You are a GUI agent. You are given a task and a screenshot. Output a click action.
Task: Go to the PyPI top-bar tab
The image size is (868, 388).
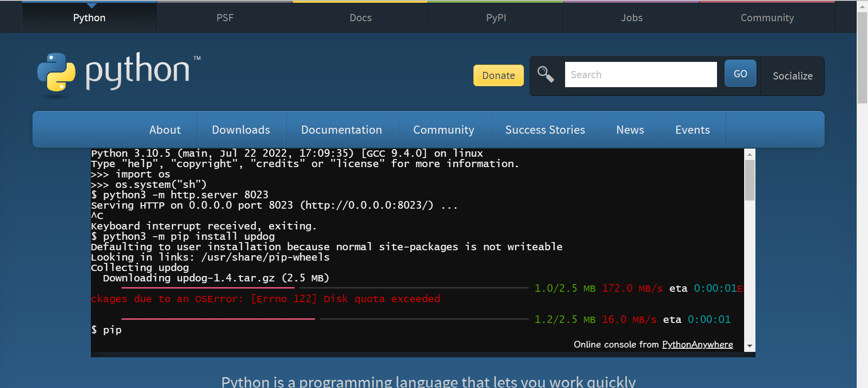(496, 18)
